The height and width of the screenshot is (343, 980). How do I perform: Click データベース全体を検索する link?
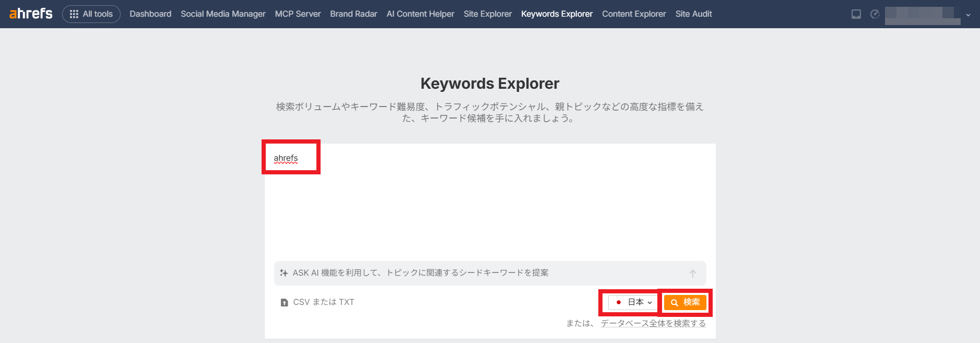653,323
